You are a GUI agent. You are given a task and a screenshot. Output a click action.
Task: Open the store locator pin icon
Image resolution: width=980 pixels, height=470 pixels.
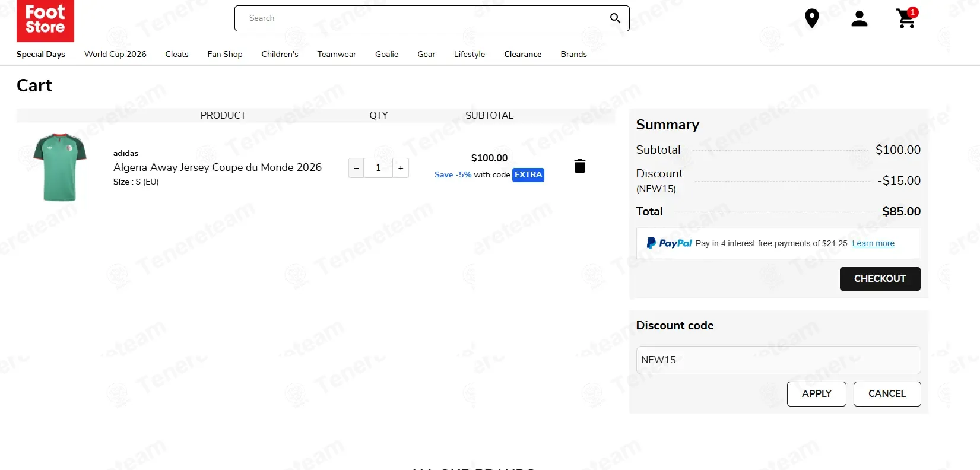click(811, 18)
